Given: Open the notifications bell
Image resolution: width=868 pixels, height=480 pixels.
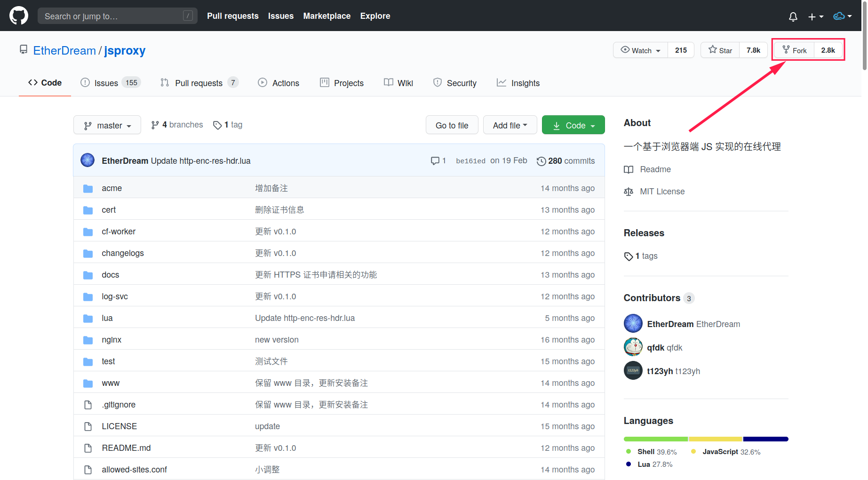Looking at the screenshot, I should [793, 16].
